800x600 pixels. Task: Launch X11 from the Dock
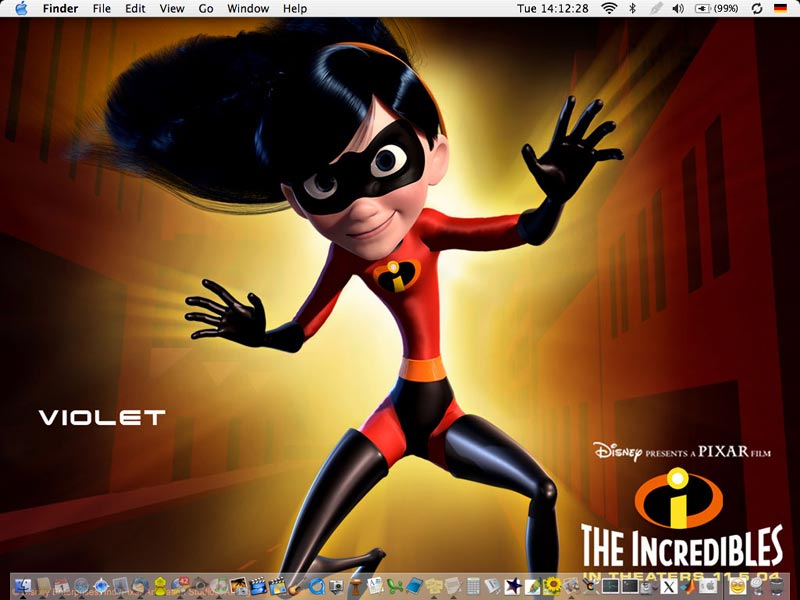(669, 587)
